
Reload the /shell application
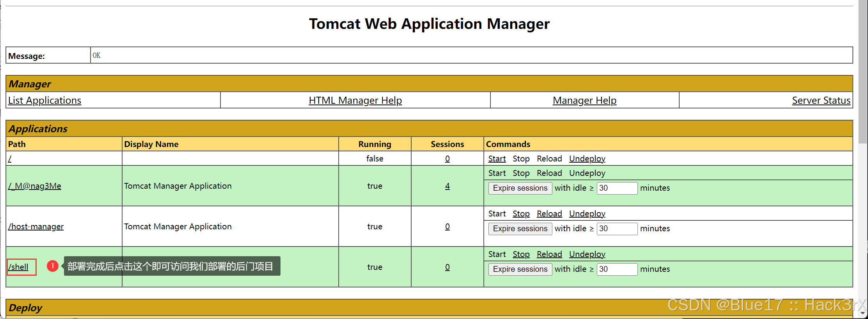[x=549, y=254]
